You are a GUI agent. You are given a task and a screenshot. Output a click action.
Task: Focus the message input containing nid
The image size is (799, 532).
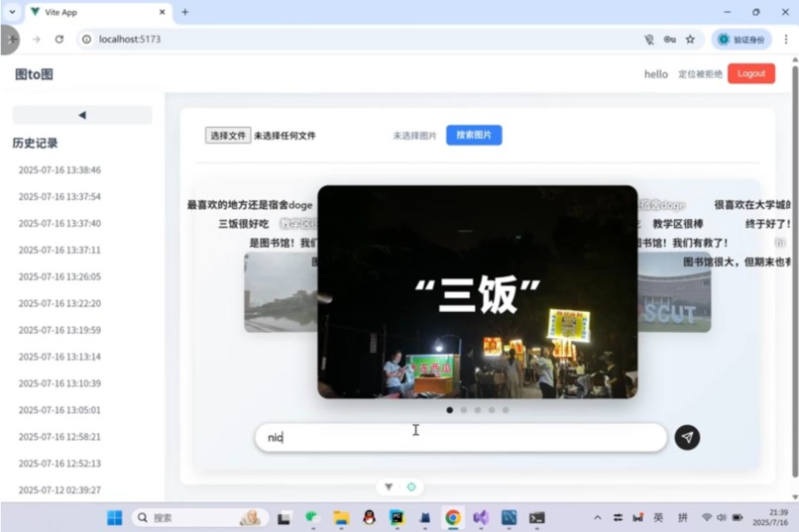(x=461, y=437)
